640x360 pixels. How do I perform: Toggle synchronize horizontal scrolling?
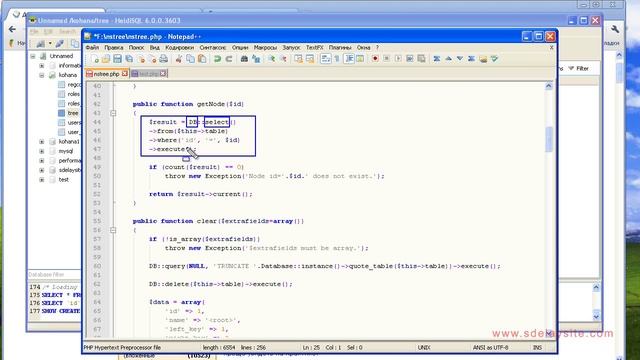(310, 59)
